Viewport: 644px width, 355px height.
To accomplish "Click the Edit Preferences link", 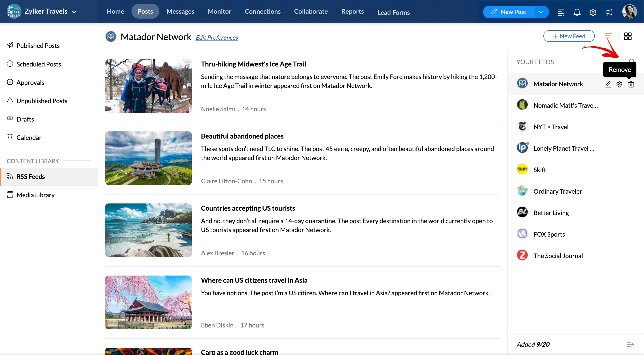I will 217,38.
